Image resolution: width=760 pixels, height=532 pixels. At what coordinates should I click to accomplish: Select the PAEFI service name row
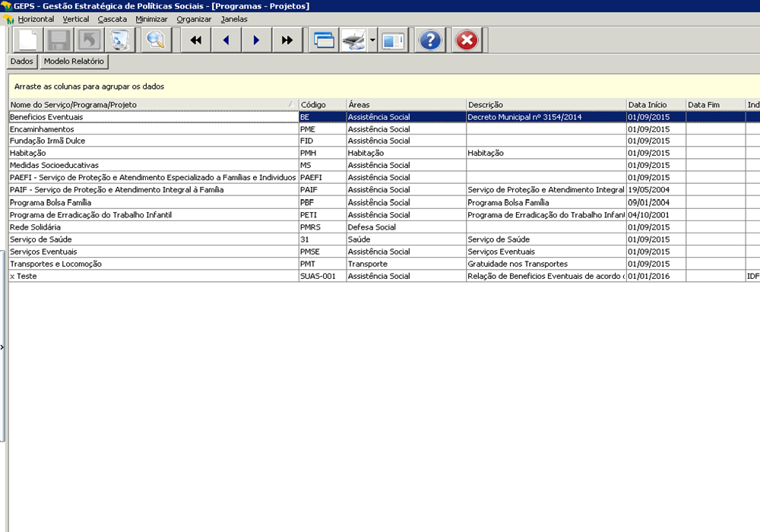[x=154, y=177]
